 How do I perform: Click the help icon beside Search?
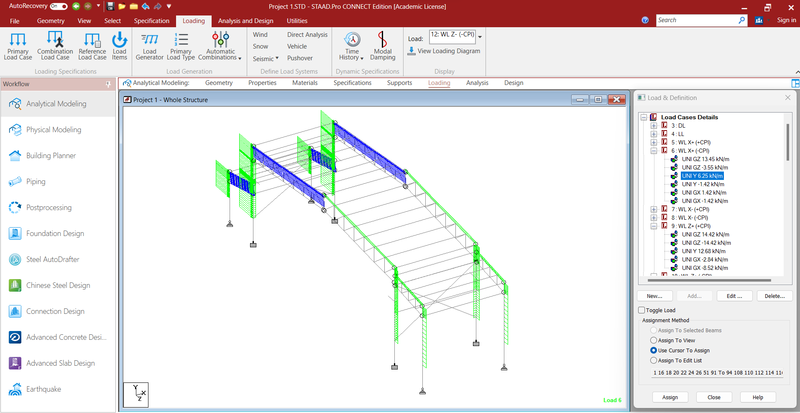[x=645, y=20]
